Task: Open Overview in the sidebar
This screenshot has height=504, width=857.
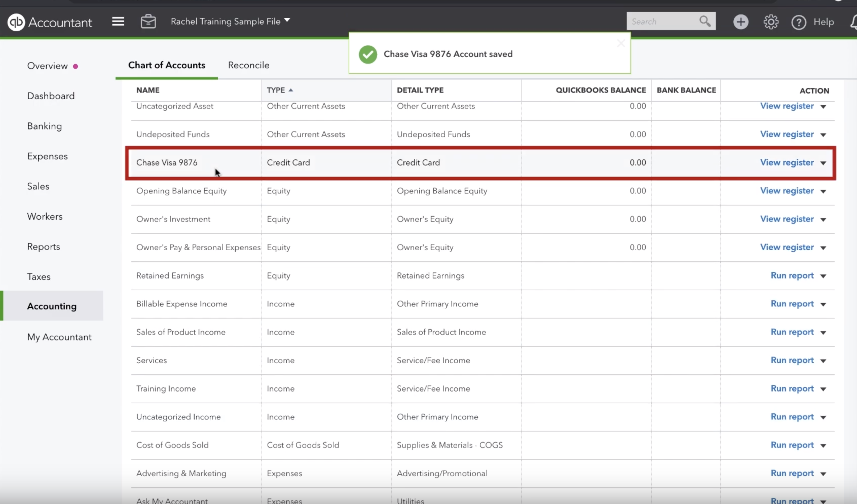Action: 47,66
